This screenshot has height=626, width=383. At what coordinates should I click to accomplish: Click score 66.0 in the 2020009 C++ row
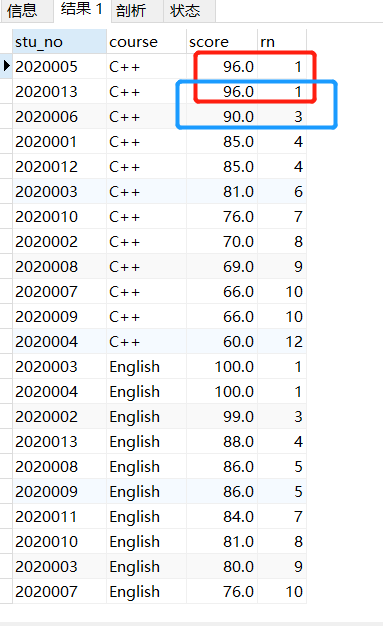(222, 317)
